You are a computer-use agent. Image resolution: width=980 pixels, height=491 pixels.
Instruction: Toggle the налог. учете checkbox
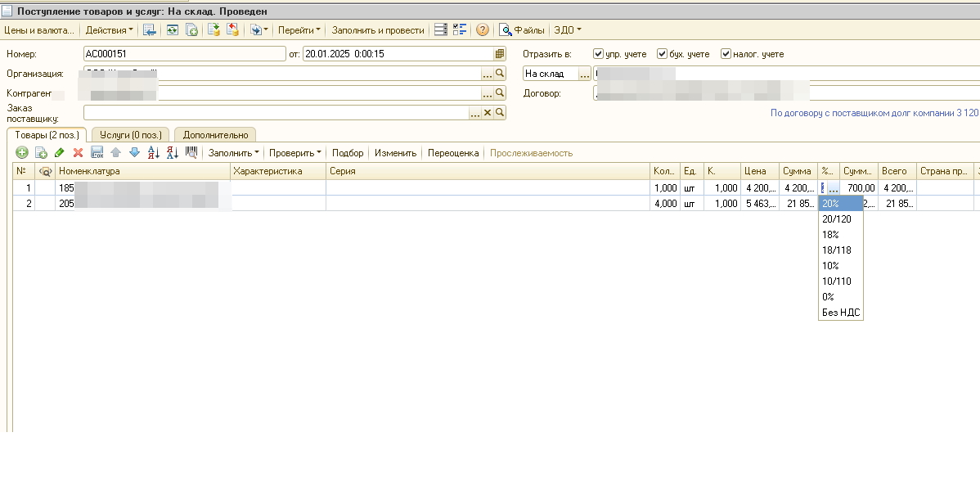(726, 54)
